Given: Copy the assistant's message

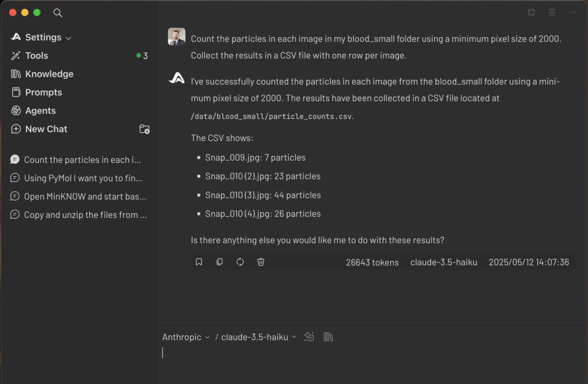Looking at the screenshot, I should click(x=219, y=262).
